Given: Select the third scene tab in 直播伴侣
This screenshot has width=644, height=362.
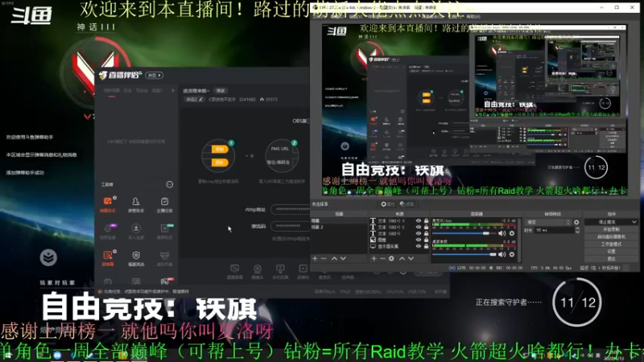Looking at the screenshot, I should point(142,91).
